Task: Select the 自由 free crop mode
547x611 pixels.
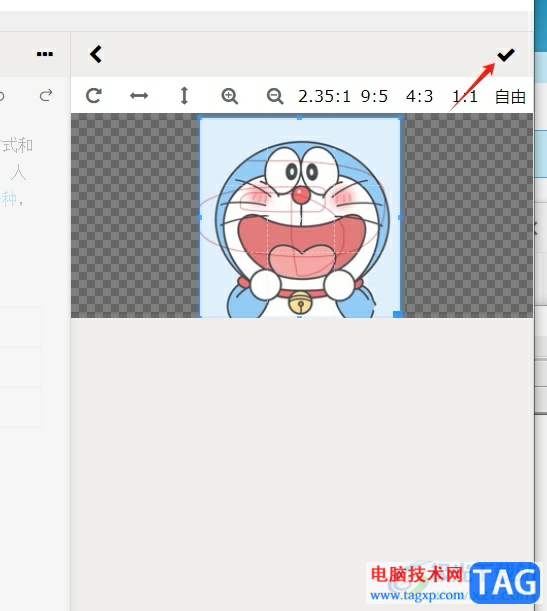Action: coord(510,97)
